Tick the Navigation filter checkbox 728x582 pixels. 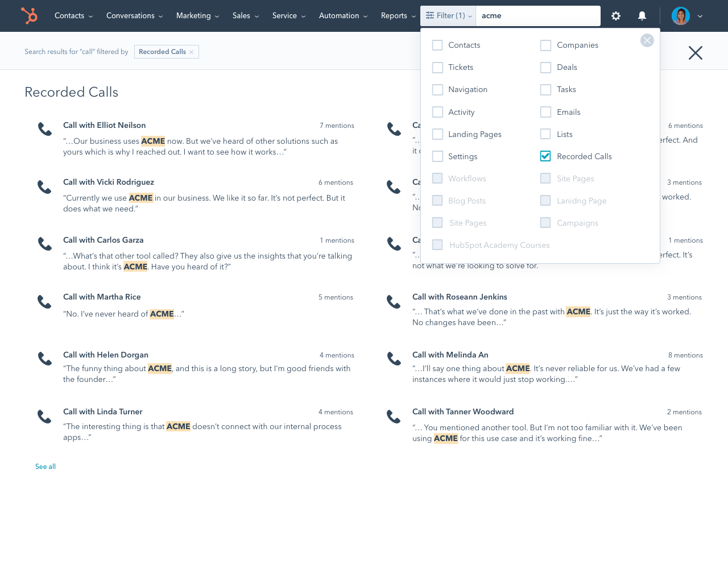click(x=437, y=89)
